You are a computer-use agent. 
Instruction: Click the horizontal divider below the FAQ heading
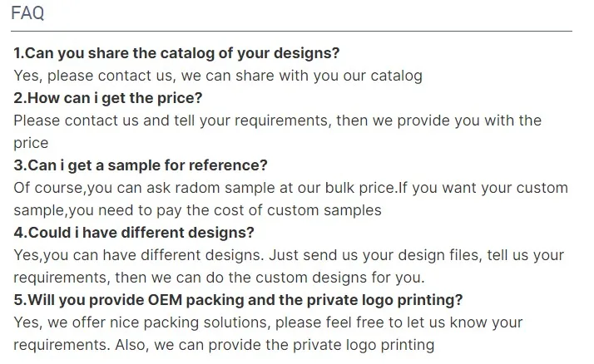[292, 31]
